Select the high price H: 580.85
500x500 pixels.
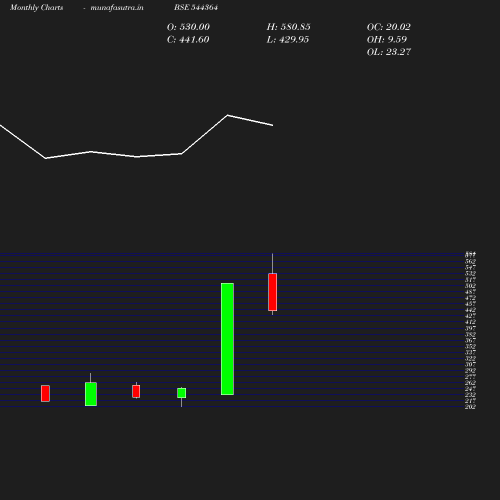coord(289,27)
